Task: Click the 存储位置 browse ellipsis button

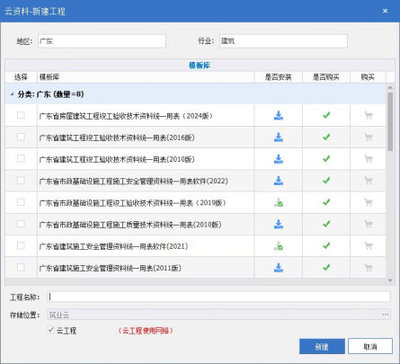Action: point(385,314)
